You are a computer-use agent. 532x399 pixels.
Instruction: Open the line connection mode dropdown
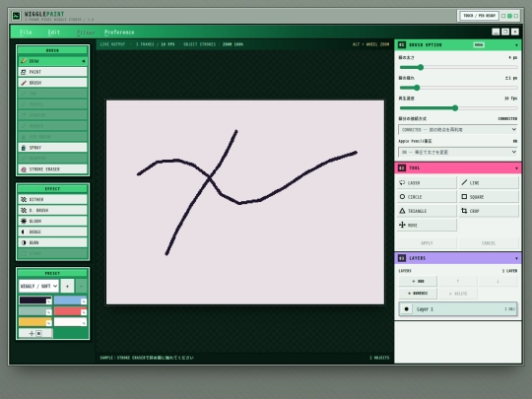[457, 130]
